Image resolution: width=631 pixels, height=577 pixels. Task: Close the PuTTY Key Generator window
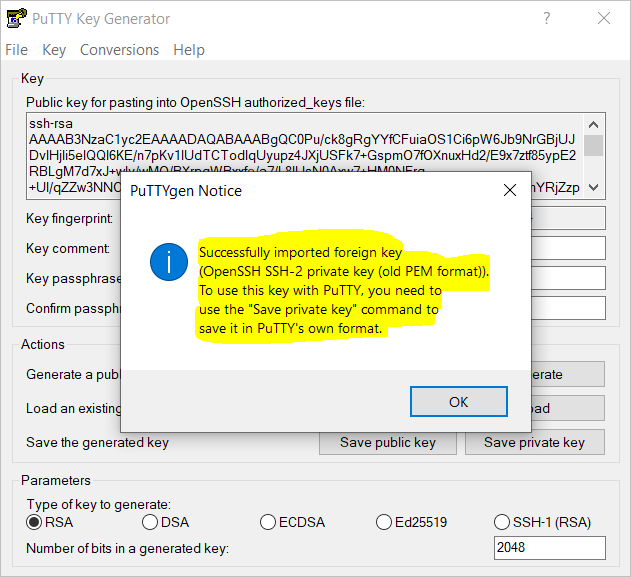(604, 18)
